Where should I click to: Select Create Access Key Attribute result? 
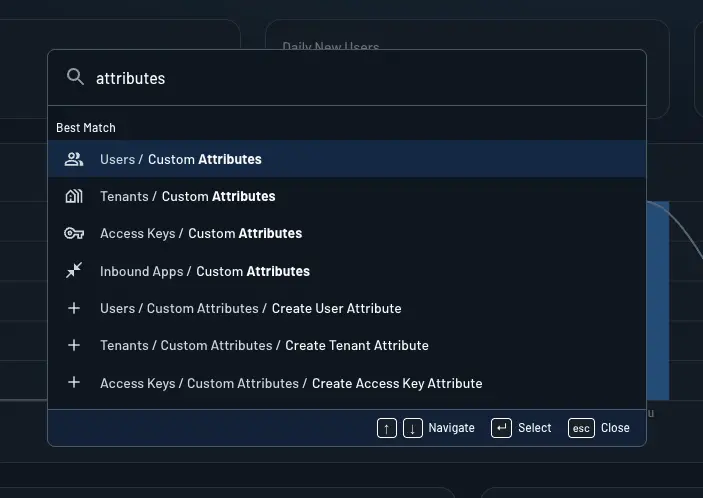(347, 383)
